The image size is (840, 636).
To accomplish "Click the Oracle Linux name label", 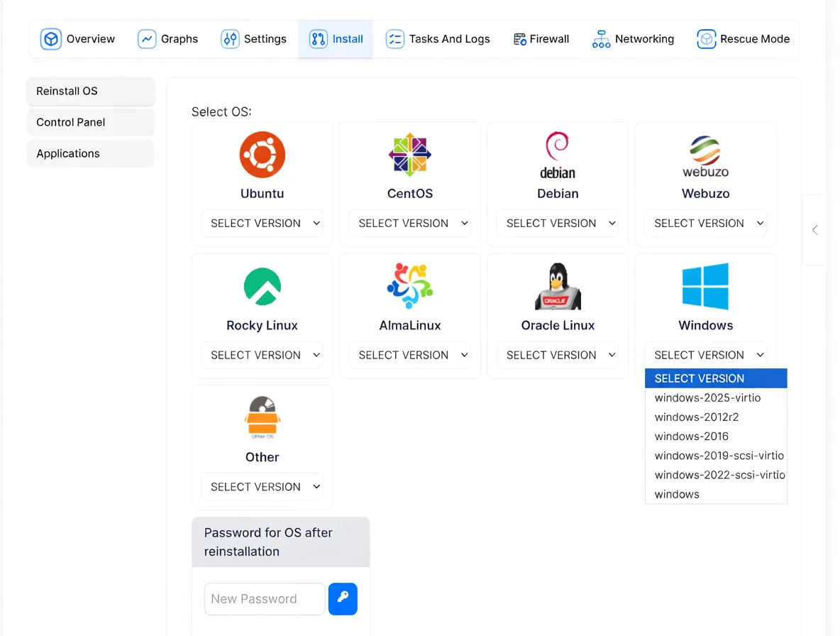I will click(x=558, y=325).
